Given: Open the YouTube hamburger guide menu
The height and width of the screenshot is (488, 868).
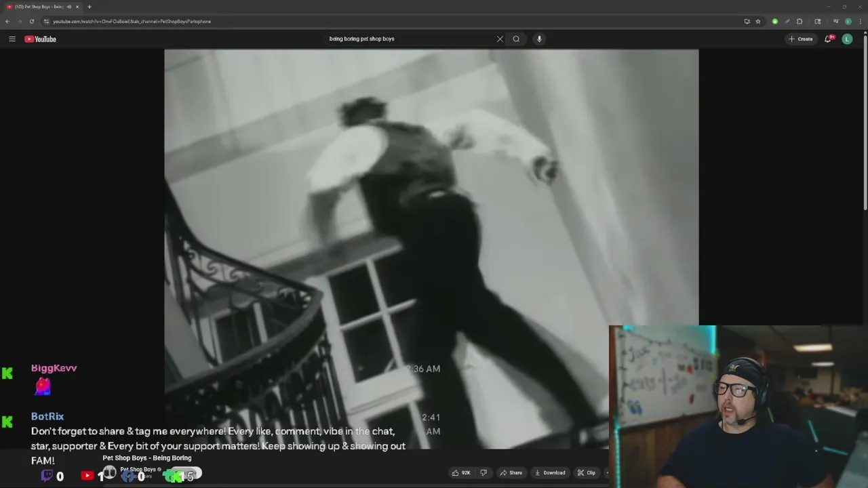Looking at the screenshot, I should click(12, 39).
